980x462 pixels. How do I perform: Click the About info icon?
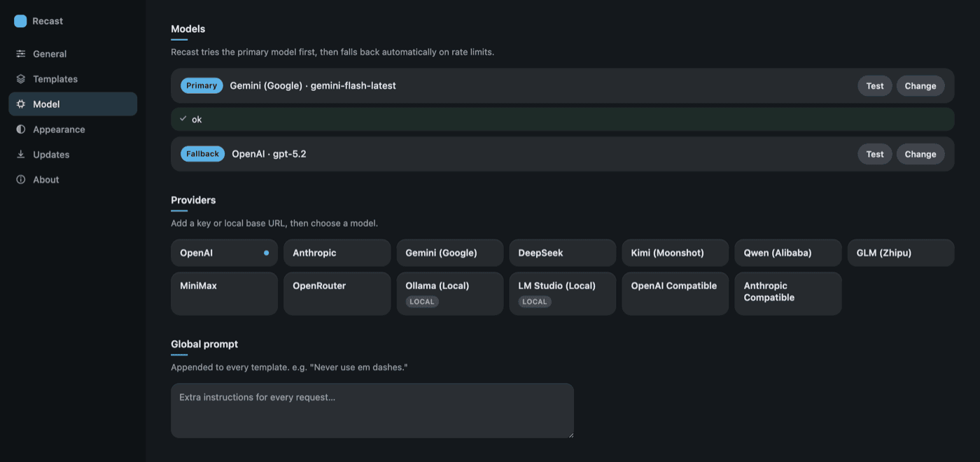pos(21,180)
